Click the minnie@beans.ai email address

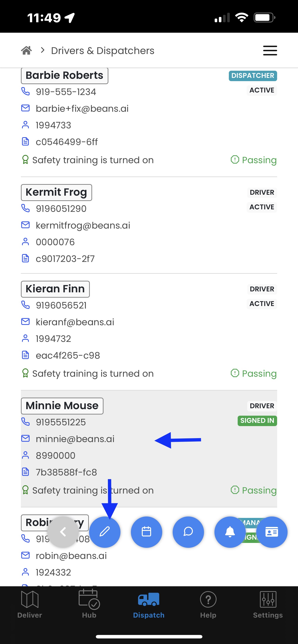[75, 439]
